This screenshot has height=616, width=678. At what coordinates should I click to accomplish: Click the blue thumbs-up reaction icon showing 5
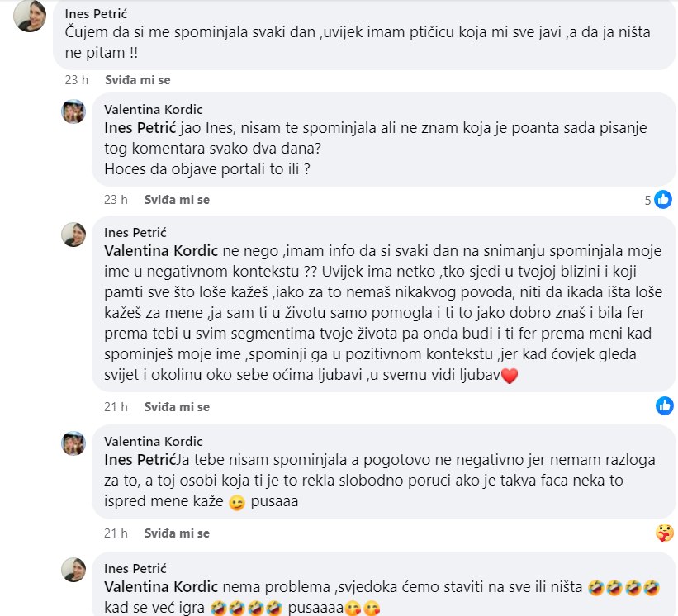[x=666, y=200]
